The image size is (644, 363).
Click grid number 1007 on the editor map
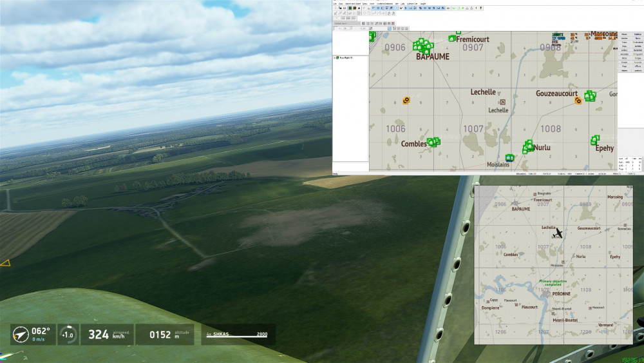pyautogui.click(x=473, y=129)
